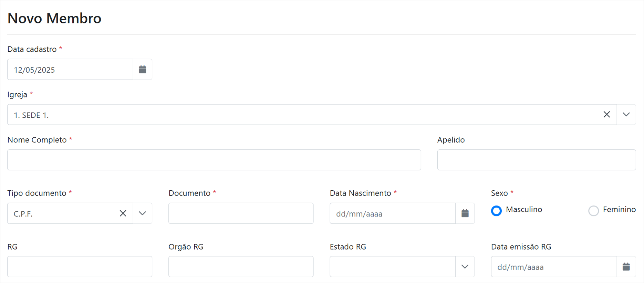
Task: Click the Nome Completo text field
Action: tap(214, 160)
